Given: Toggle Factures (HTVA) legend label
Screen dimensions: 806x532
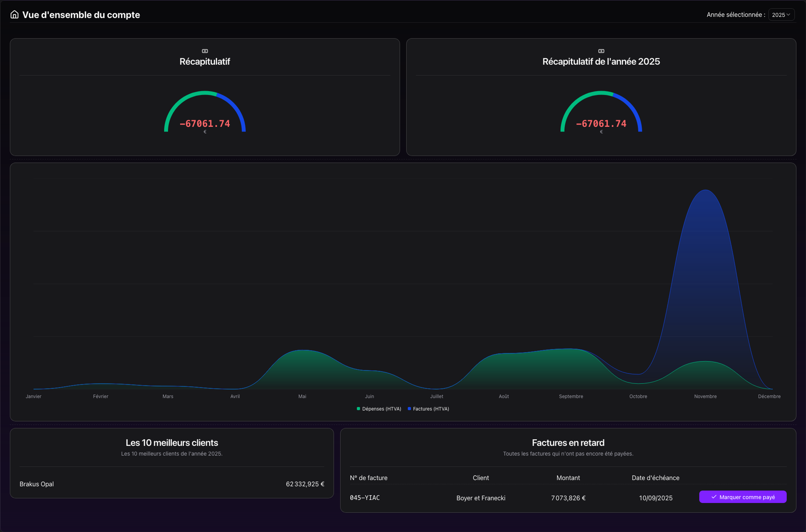Looking at the screenshot, I should 431,409.
